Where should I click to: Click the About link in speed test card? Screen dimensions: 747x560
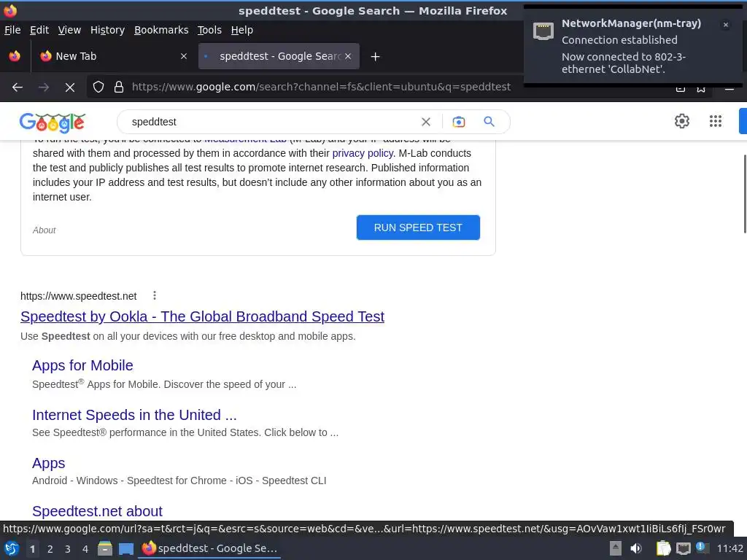tap(44, 230)
